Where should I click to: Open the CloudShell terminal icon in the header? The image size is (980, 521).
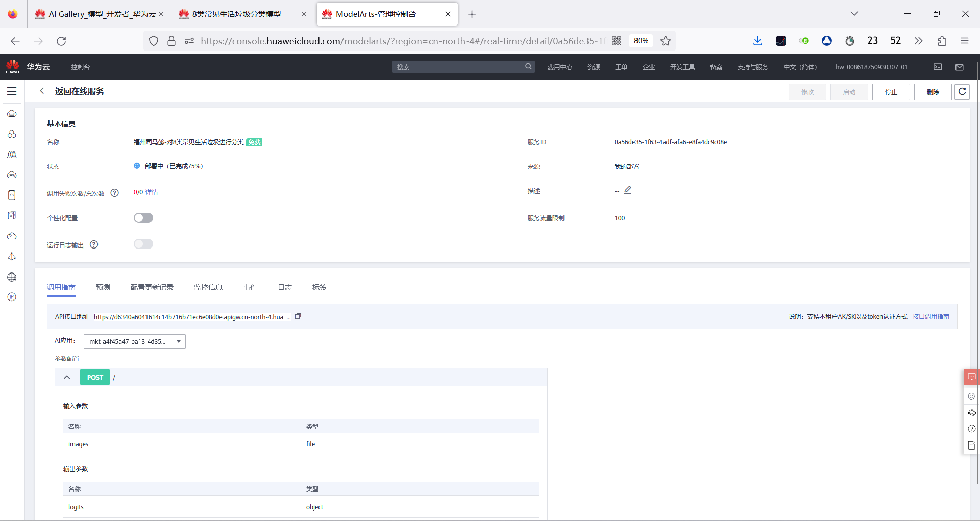938,67
